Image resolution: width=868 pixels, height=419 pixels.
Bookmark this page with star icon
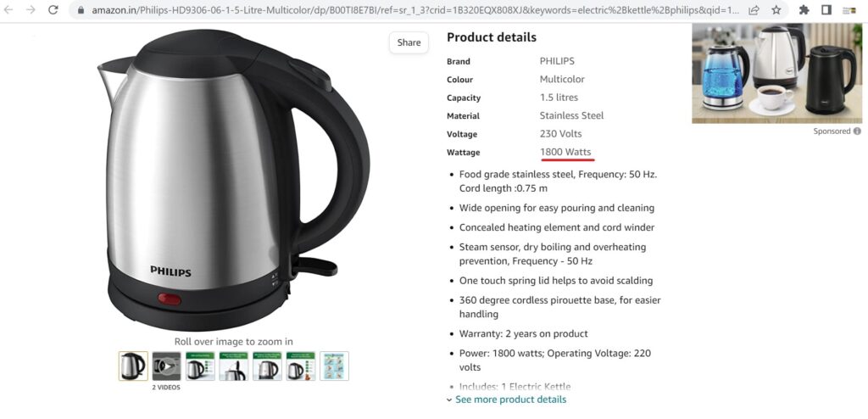tap(776, 10)
